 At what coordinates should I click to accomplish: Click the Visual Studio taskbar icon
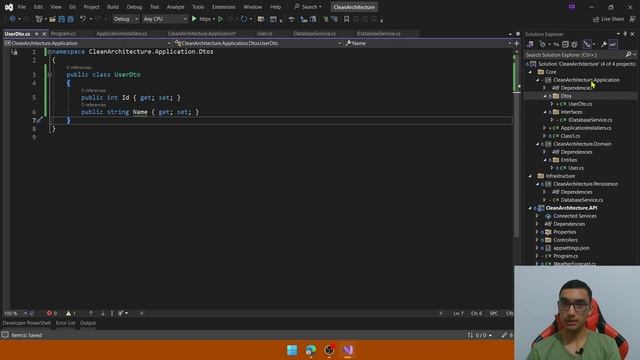348,350
